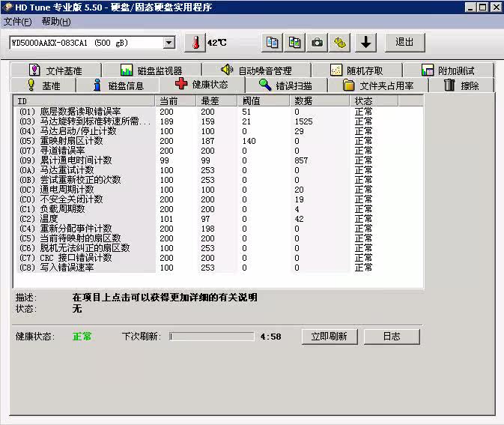Sort by the 数据 column header
The height and width of the screenshot is (425, 504).
pos(319,101)
